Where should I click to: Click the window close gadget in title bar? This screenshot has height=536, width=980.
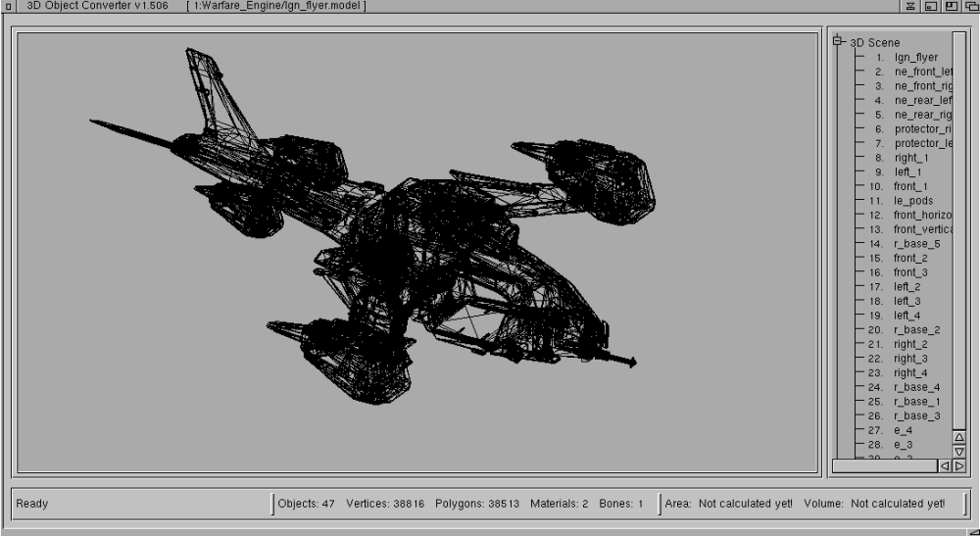(x=8, y=6)
